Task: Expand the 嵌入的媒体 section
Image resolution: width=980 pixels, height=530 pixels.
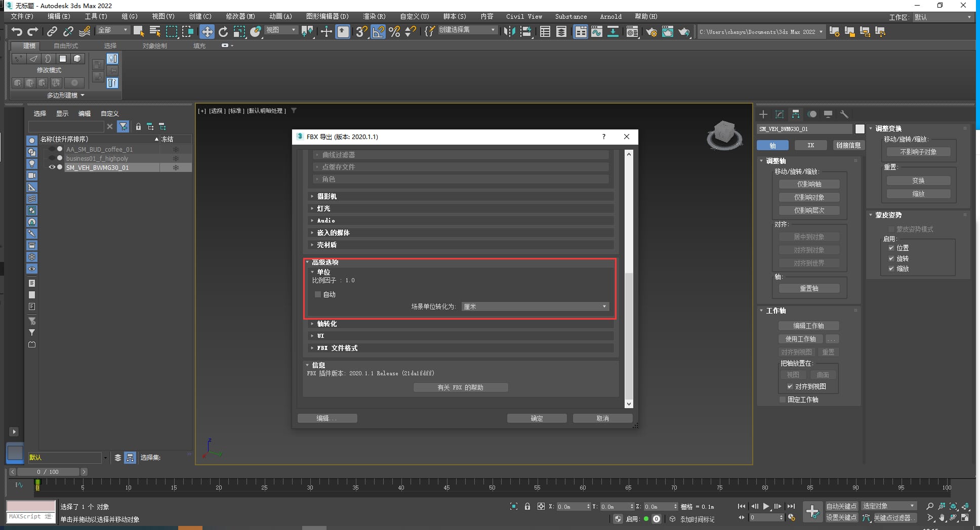Action: click(x=461, y=233)
